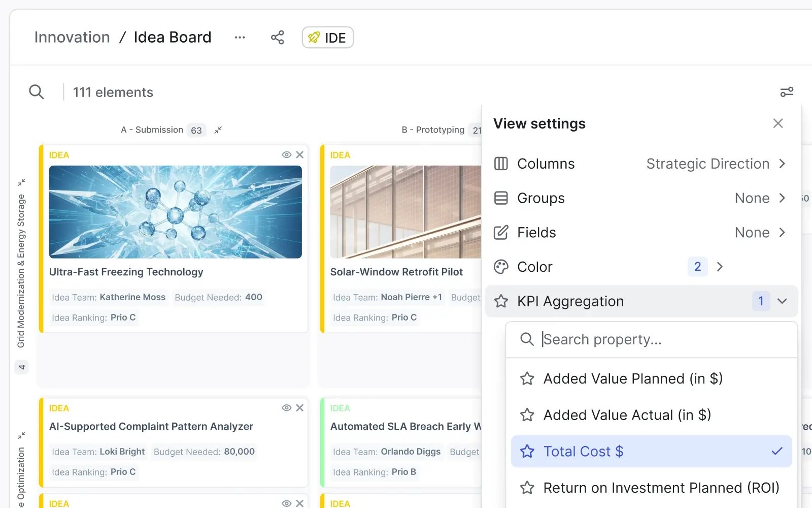
Task: Focus the Search property input field
Action: click(x=652, y=339)
